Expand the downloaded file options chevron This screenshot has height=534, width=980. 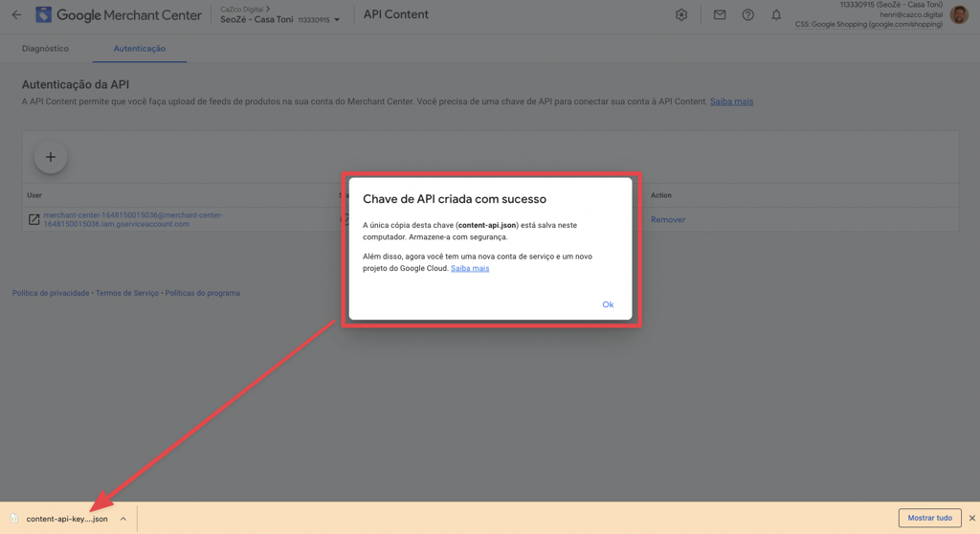[x=123, y=519]
